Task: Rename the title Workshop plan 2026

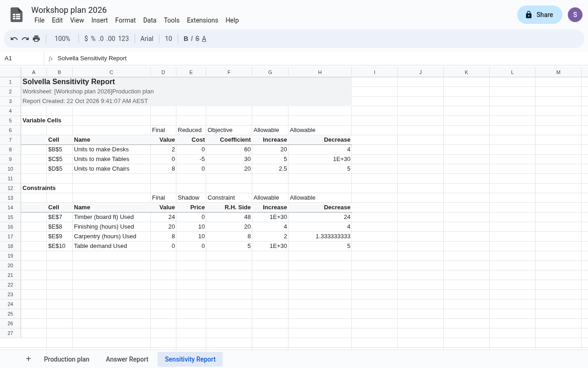Action: point(69,10)
